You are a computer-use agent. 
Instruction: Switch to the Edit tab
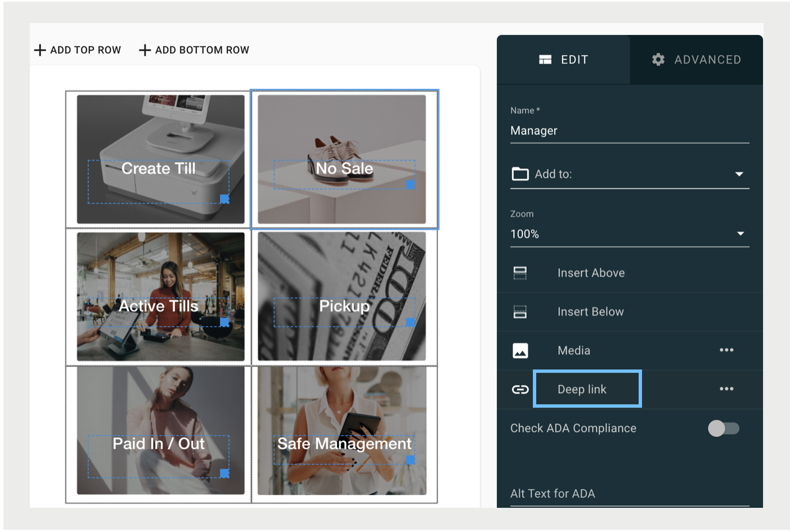pyautogui.click(x=563, y=60)
